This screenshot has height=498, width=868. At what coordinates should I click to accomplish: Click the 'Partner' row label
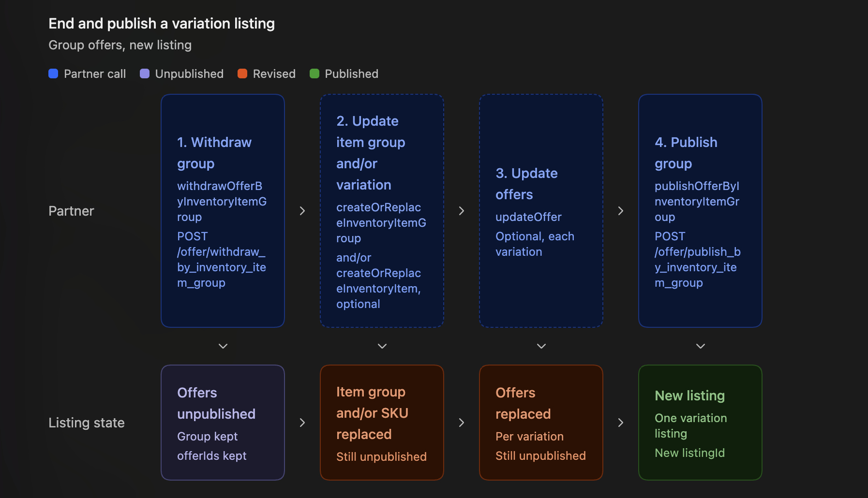pos(71,211)
